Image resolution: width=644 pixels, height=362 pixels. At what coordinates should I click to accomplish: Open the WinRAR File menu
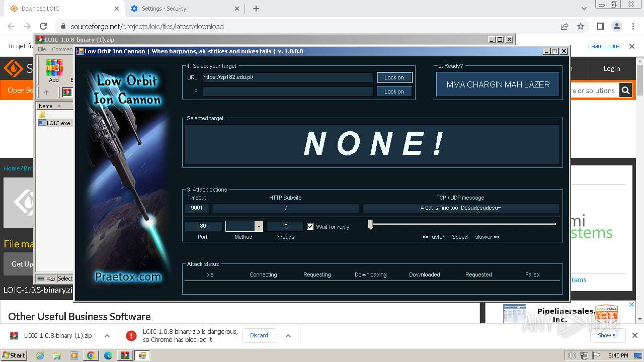[x=42, y=49]
